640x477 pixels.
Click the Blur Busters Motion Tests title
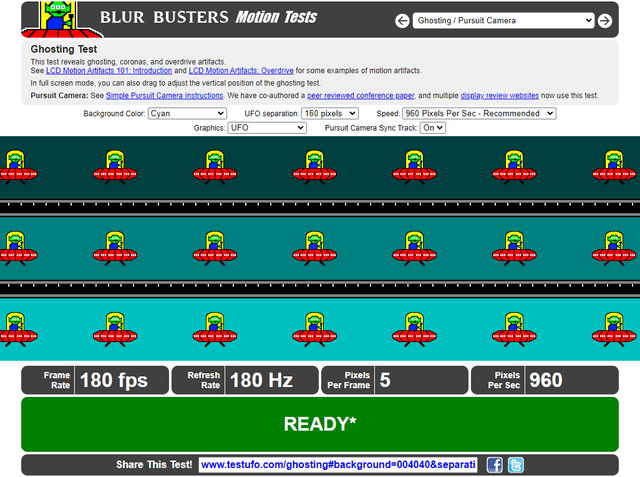tap(208, 17)
